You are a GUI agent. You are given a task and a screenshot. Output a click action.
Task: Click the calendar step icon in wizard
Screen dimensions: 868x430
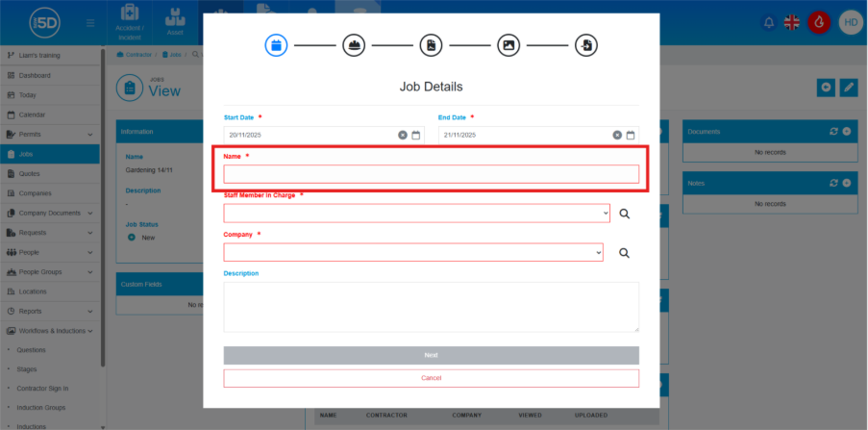click(x=276, y=45)
